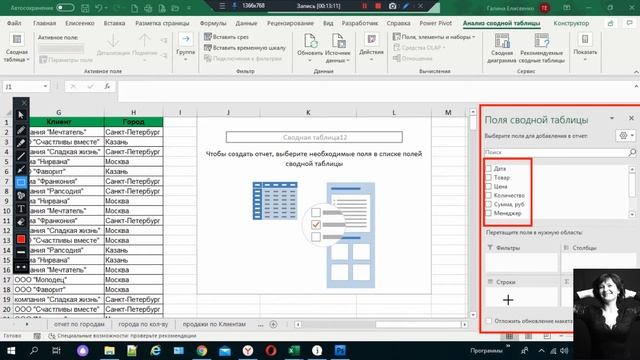Click the Refresh data button

310,47
